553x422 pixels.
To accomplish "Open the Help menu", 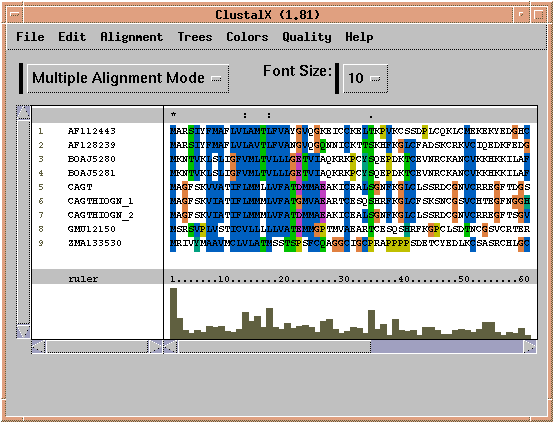I will (x=359, y=37).
